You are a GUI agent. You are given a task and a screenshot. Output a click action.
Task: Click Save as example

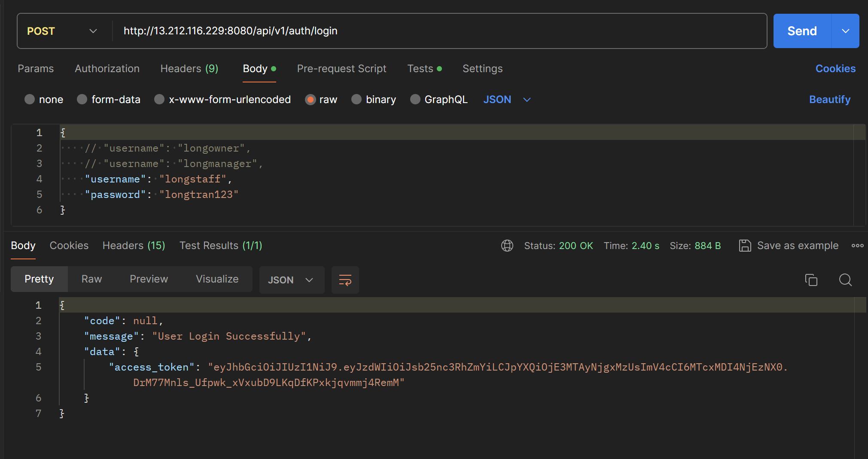coord(798,246)
